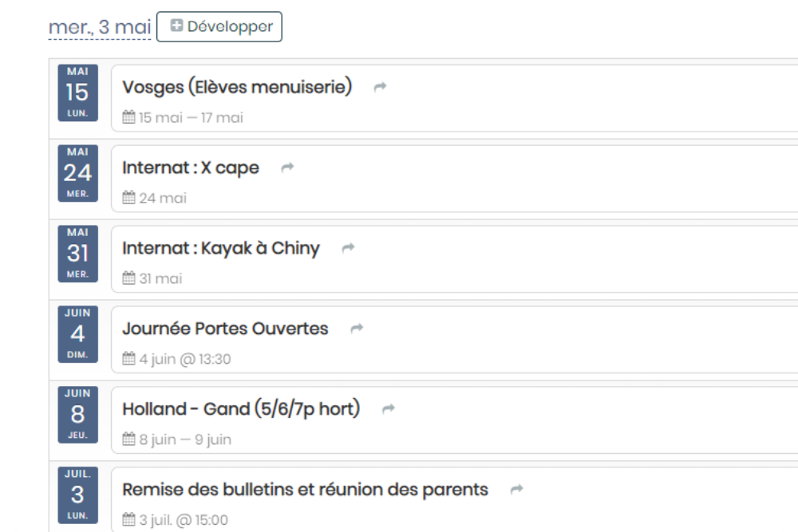Expand the list with Développer button
The width and height of the screenshot is (798, 532).
(x=219, y=26)
